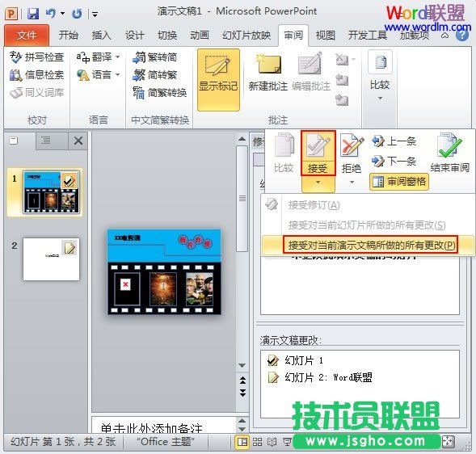
Task: Click 结束审阅 end review icon
Action: point(449,145)
